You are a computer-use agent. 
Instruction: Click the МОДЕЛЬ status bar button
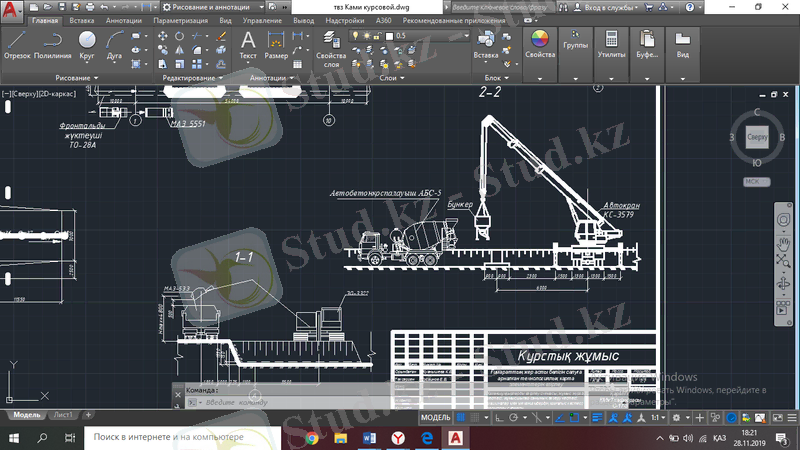coord(436,417)
